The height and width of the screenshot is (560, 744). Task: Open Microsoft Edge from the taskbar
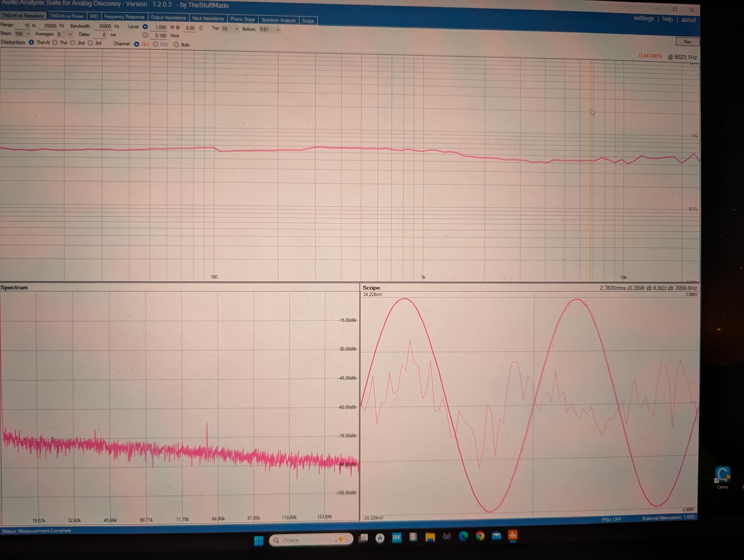(463, 536)
